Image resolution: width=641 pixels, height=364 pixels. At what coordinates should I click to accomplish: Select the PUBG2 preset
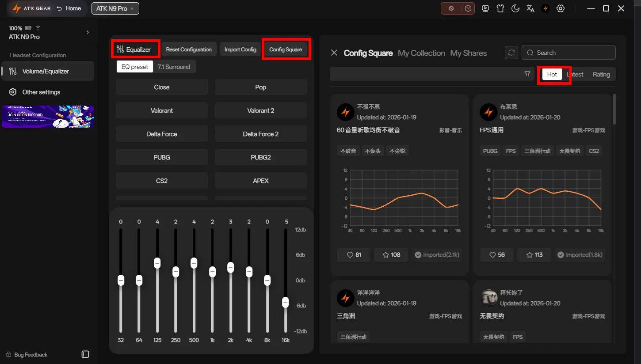(261, 157)
